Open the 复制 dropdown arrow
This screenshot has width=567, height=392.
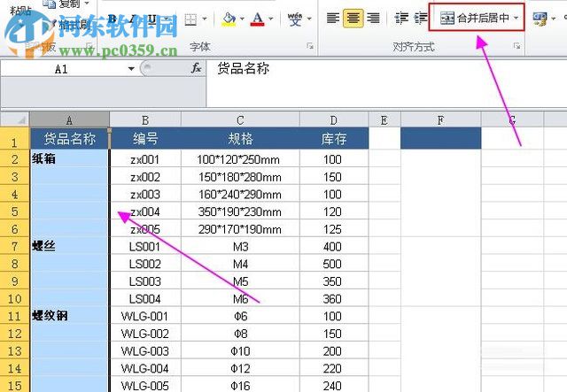click(x=87, y=4)
